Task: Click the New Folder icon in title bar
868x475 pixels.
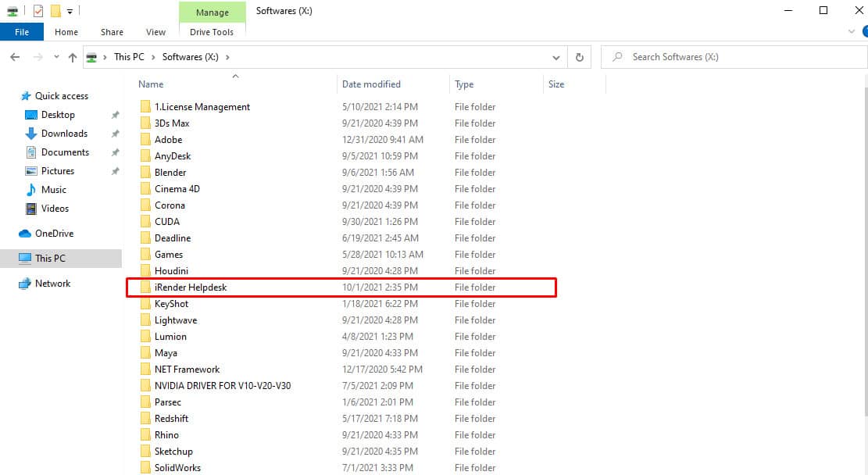Action: pos(55,11)
